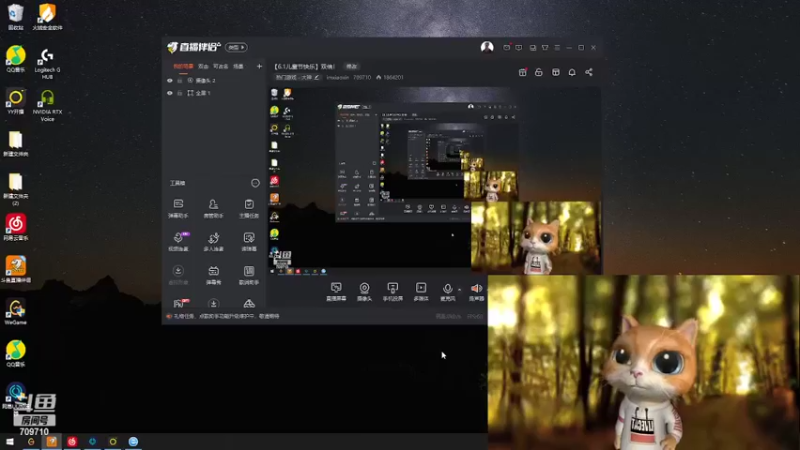Image resolution: width=800 pixels, height=450 pixels.
Task: Open the 网易云音乐 icon in the taskbar
Action: coord(72,441)
